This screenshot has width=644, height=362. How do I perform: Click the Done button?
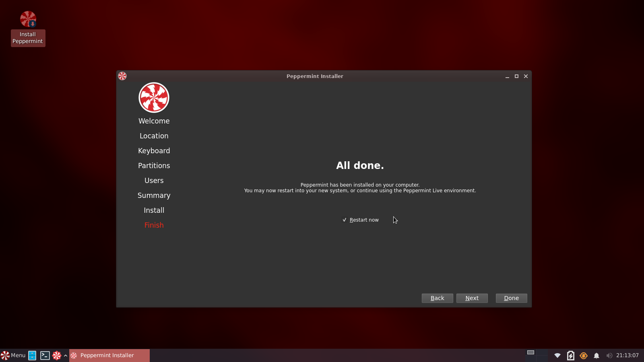click(x=511, y=298)
